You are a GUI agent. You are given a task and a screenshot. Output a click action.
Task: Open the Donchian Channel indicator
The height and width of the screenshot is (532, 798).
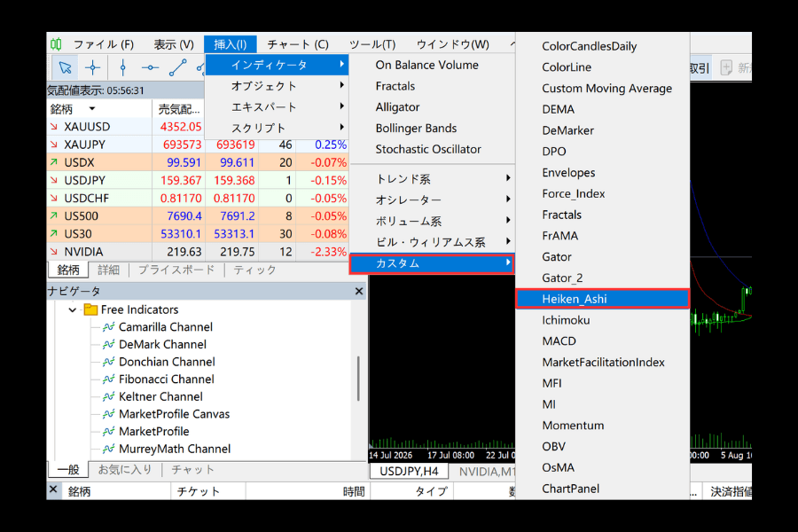[x=167, y=362]
